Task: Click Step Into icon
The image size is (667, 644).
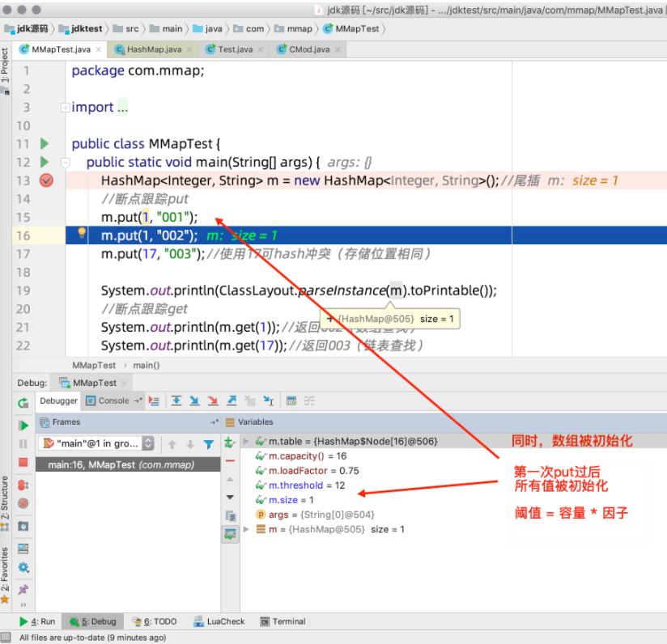Action: click(194, 400)
